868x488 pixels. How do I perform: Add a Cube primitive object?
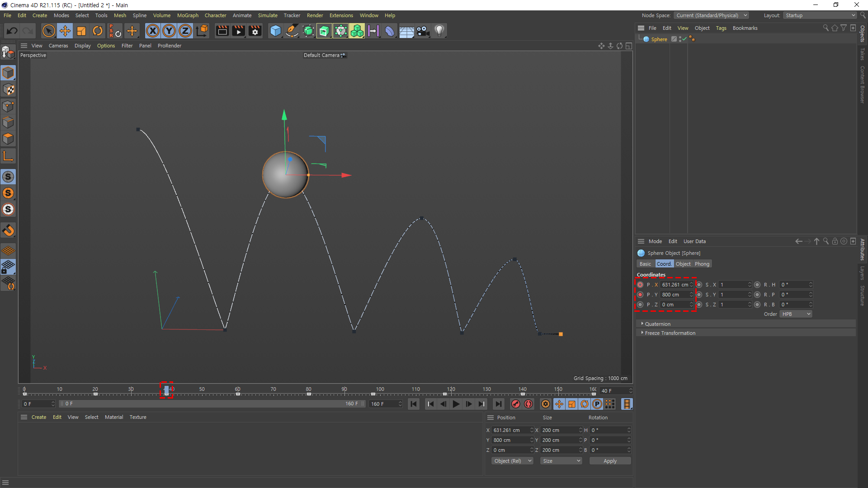click(x=275, y=31)
